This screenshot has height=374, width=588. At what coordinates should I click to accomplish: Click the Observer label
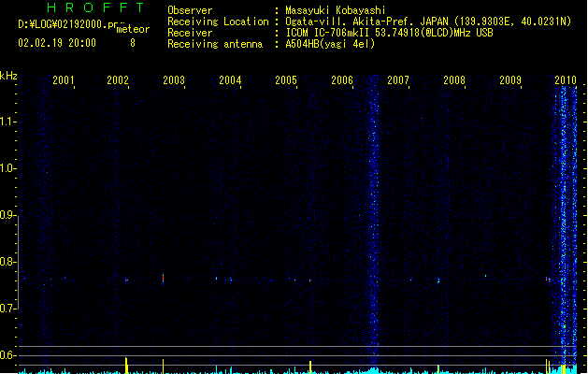(x=190, y=10)
